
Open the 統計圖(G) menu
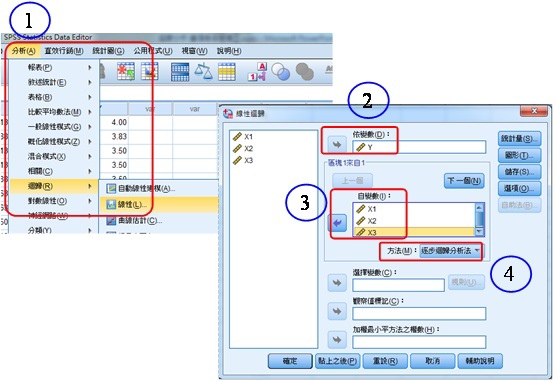pyautogui.click(x=109, y=51)
